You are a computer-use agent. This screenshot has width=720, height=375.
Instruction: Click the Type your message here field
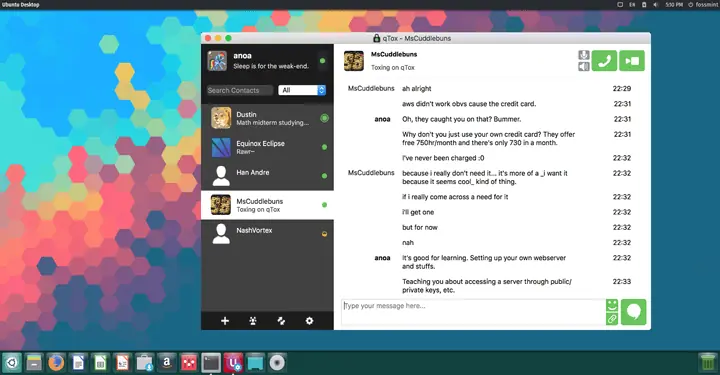click(x=473, y=312)
